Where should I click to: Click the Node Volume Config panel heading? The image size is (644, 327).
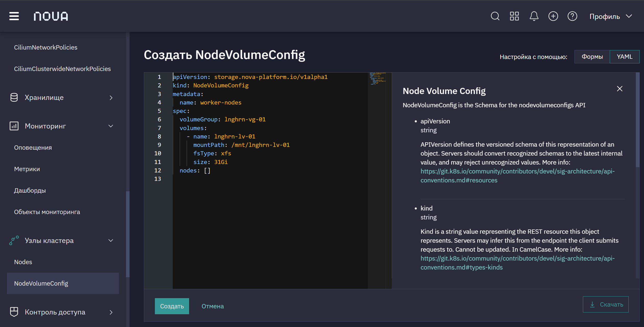coord(444,91)
